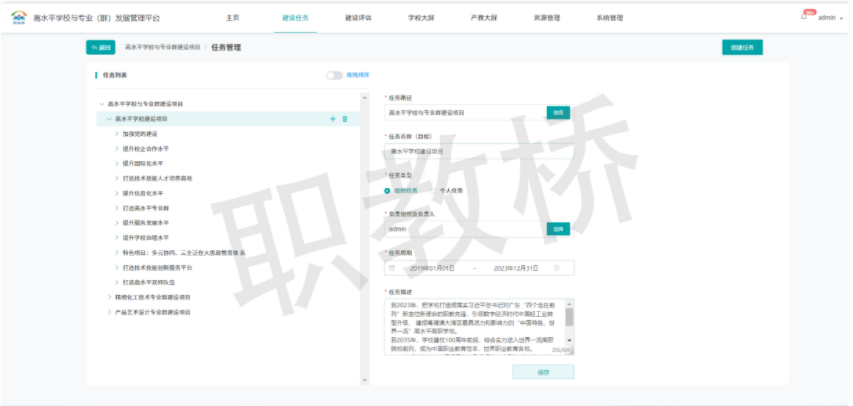
Task: Click the 高水平学校与专业群建设项目 breadcrumb link
Action: 163,47
